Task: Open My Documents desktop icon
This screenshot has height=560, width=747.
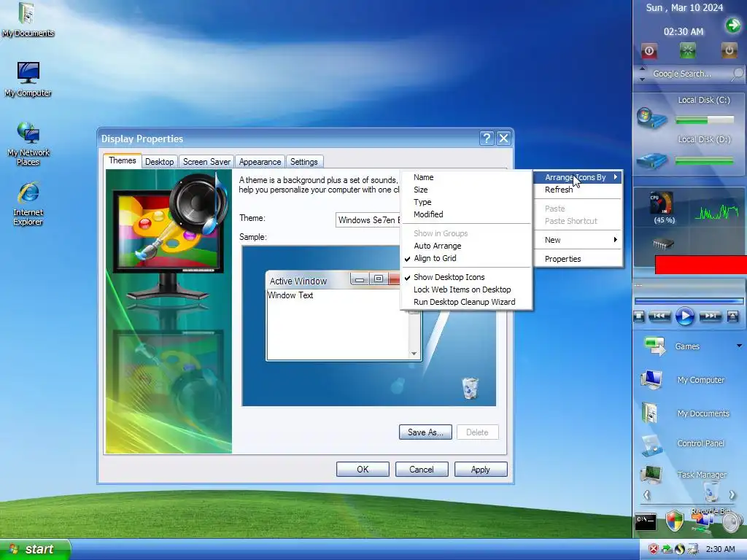Action: [28, 20]
